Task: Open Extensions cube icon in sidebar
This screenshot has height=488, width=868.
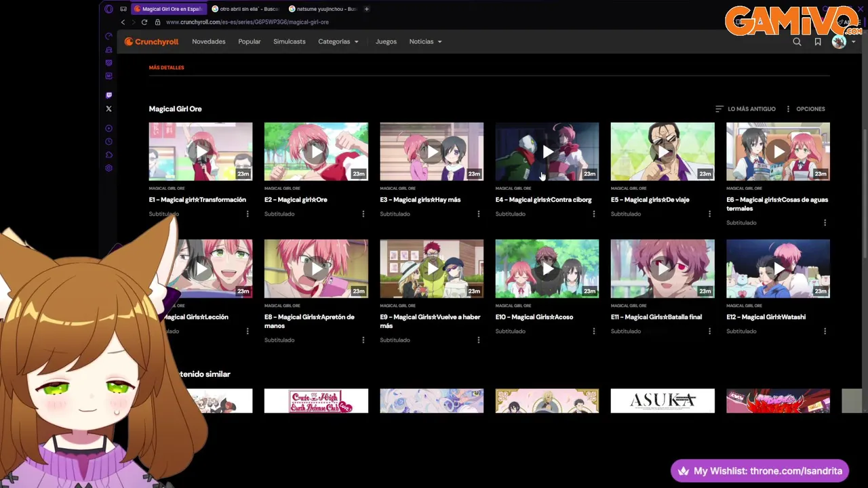Action: (108, 155)
